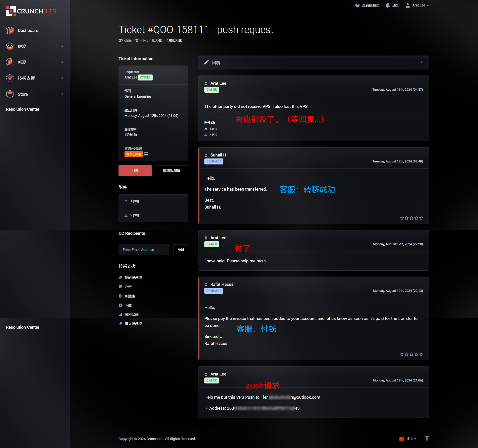
Task: Click the scroll-to-top arrow in footer
Action: 427,439
